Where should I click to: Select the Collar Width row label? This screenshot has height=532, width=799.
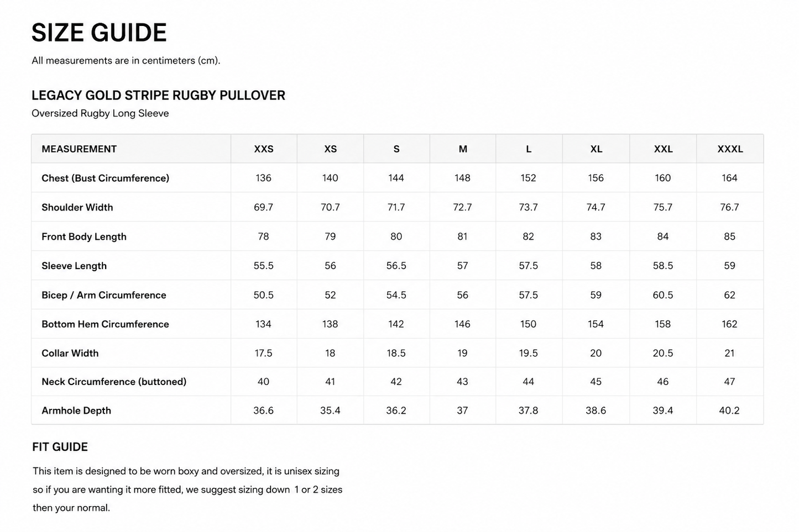(x=70, y=353)
